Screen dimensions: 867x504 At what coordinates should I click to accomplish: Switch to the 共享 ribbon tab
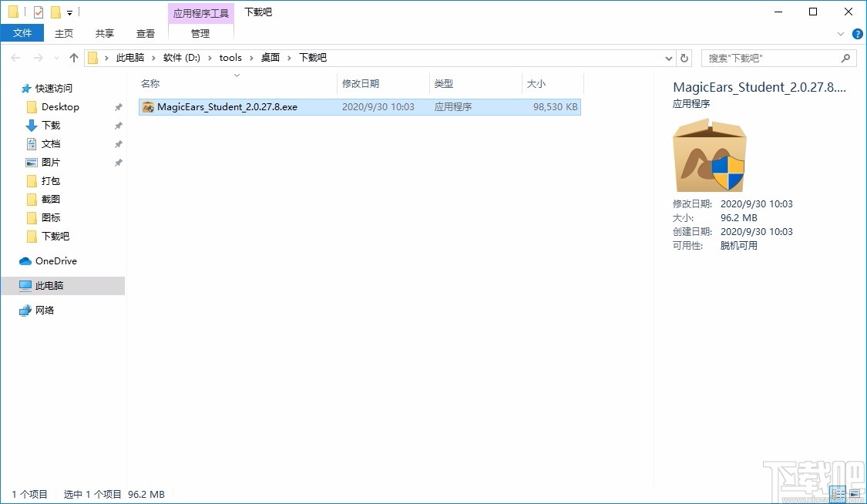pos(105,33)
